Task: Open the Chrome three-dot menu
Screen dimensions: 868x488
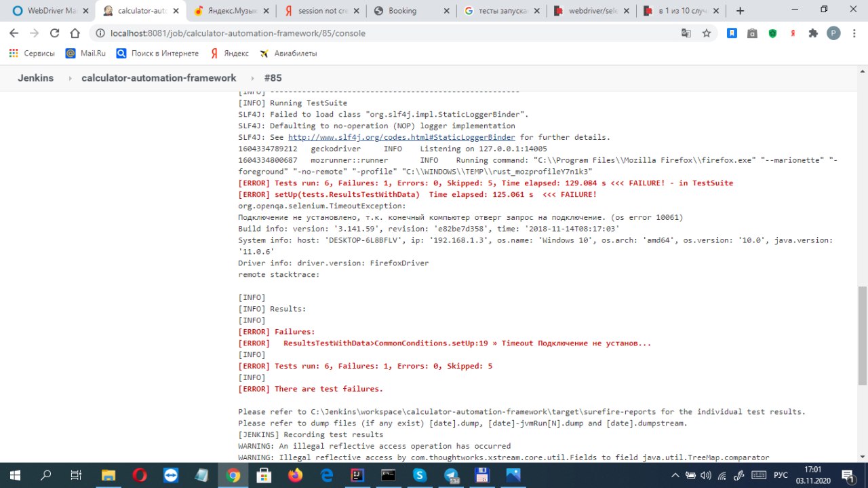Action: [854, 33]
